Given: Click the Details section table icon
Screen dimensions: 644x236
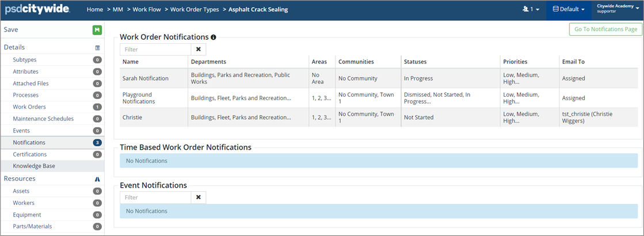Looking at the screenshot, I should (97, 48).
